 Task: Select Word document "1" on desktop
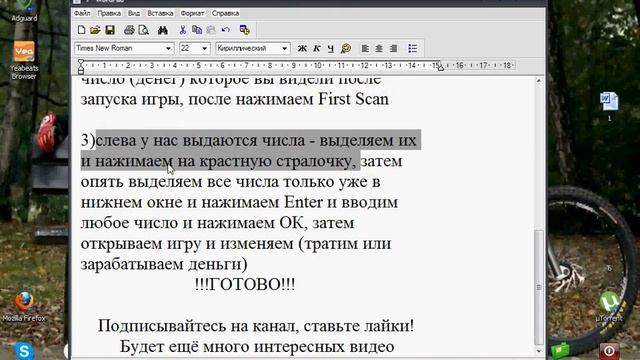[609, 107]
